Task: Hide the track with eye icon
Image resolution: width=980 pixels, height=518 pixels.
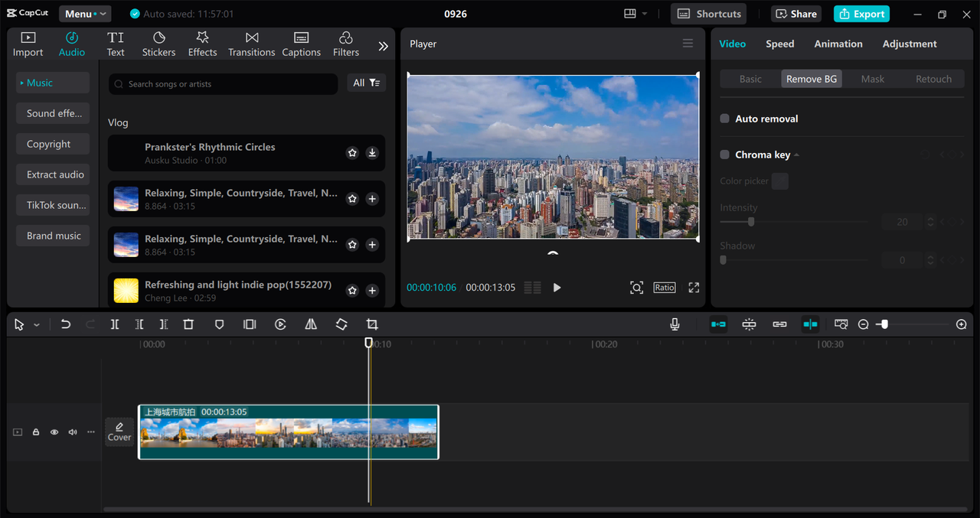Action: 54,432
